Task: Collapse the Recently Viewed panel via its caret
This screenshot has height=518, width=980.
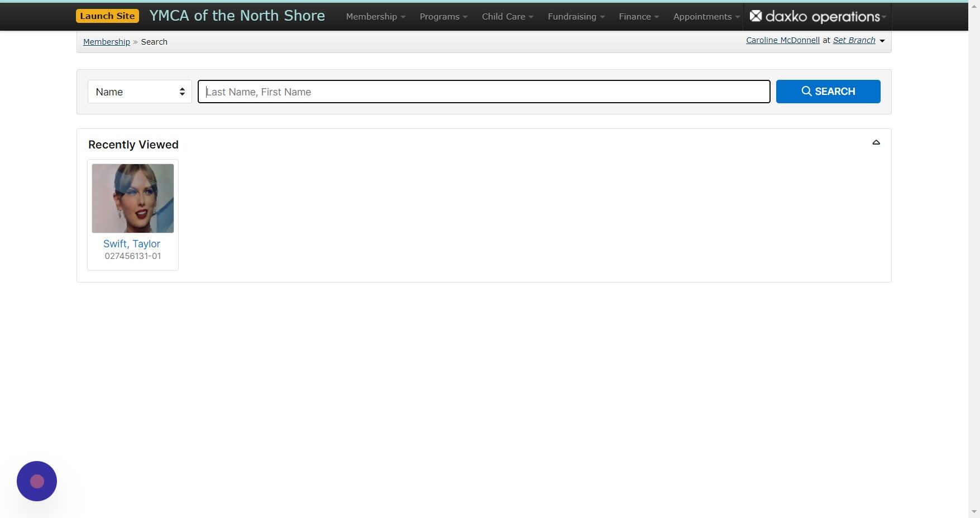Action: point(876,142)
